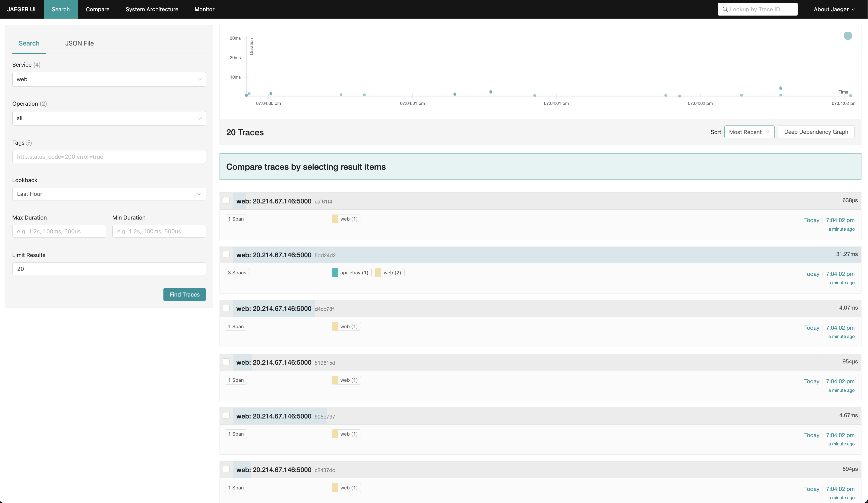868x503 pixels.
Task: Open the System Architecture menu item
Action: coord(152,9)
